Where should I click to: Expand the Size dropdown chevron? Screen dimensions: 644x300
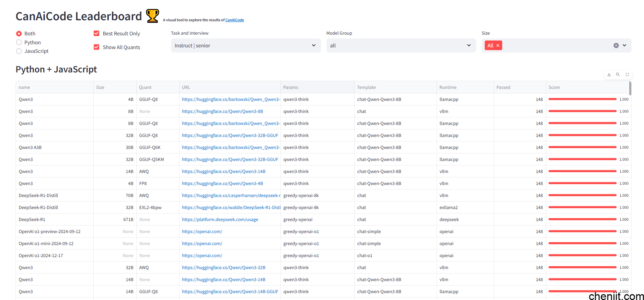pyautogui.click(x=624, y=46)
